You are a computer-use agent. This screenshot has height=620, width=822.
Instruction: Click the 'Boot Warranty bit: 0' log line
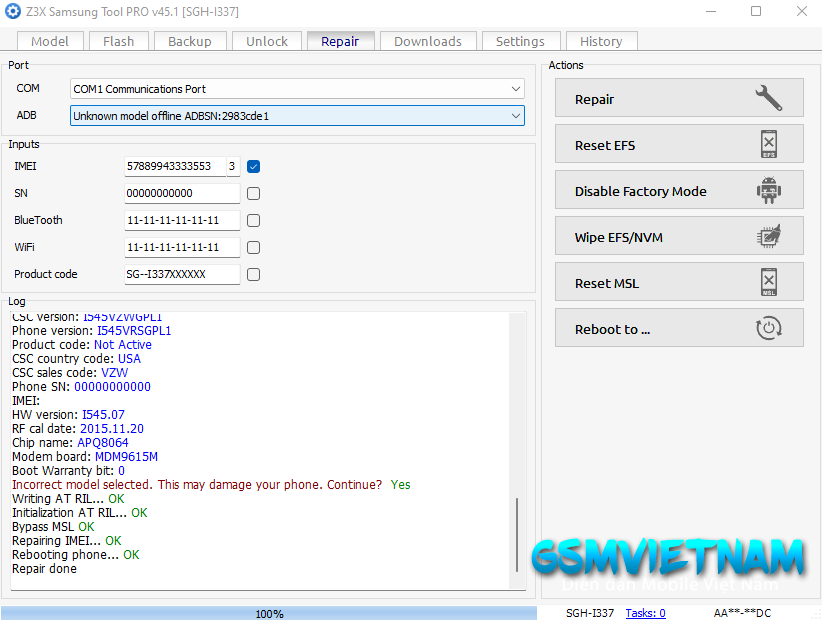(x=68, y=471)
